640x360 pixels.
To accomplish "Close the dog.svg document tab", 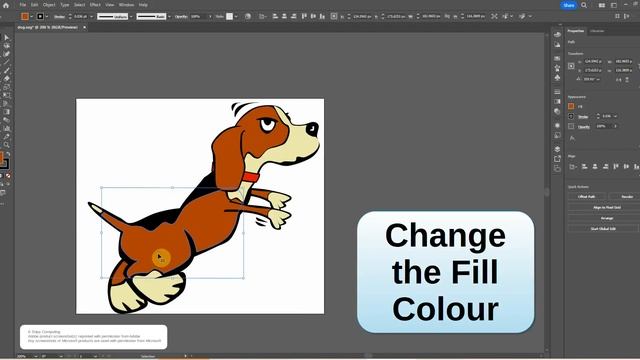I will pos(84,27).
